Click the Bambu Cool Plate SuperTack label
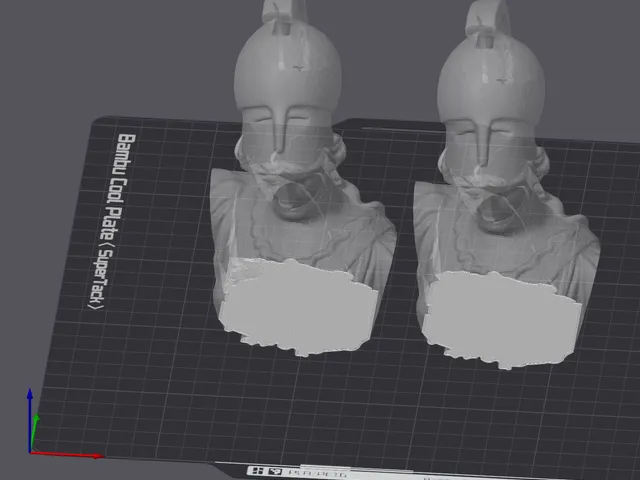Viewport: 640px width, 480px height. pyautogui.click(x=113, y=222)
